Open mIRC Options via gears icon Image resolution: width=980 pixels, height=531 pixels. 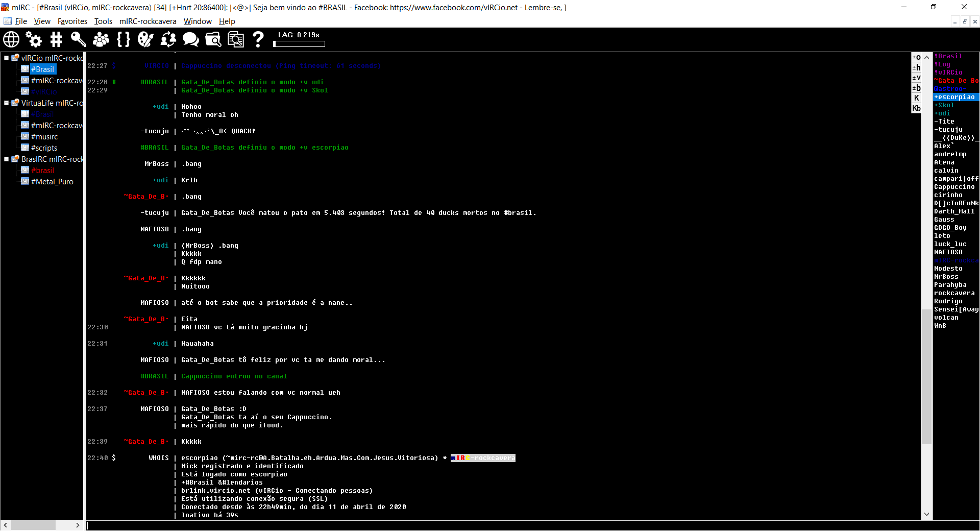coord(33,39)
